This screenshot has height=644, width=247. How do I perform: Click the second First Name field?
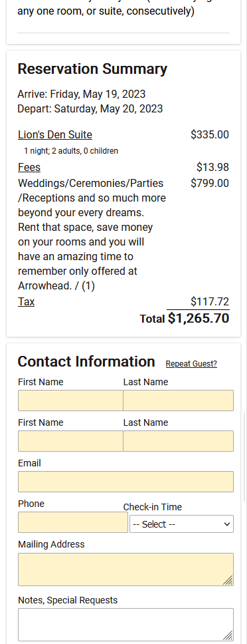coord(70,441)
